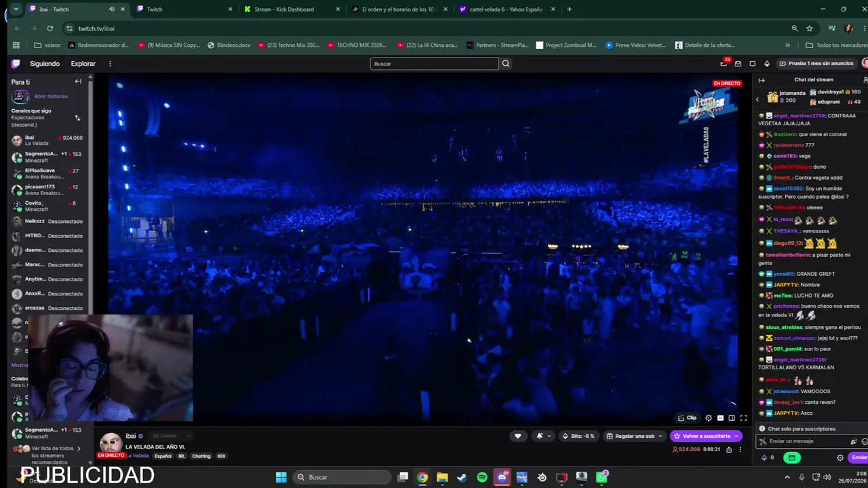The width and height of the screenshot is (868, 488).
Task: Open the Siguiendo tab
Action: (x=45, y=64)
